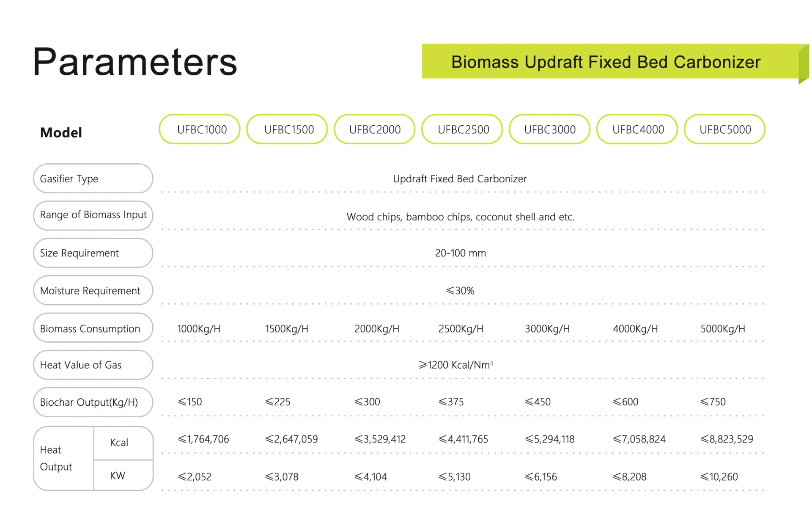This screenshot has width=812, height=531.
Task: Click the KW heat output cell
Action: point(123,476)
